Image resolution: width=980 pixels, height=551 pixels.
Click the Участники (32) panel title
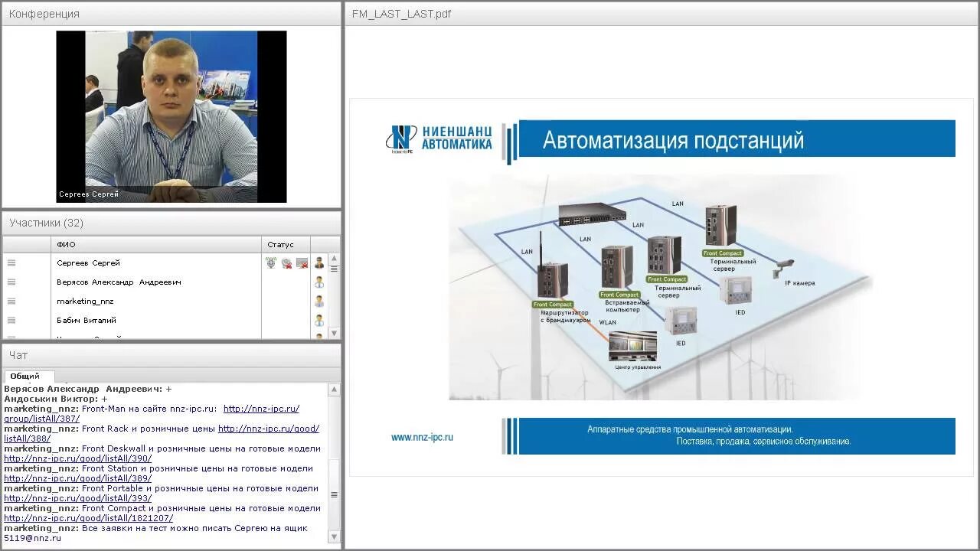tap(46, 223)
